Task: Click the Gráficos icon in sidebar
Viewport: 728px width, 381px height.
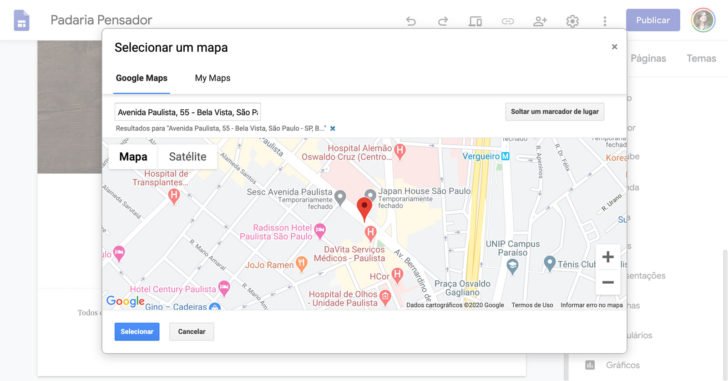Action: coord(590,365)
